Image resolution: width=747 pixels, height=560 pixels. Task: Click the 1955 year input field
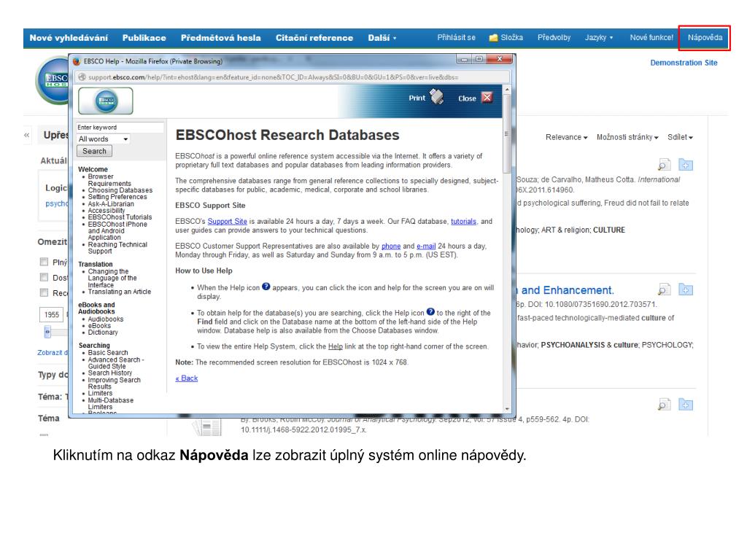[51, 315]
